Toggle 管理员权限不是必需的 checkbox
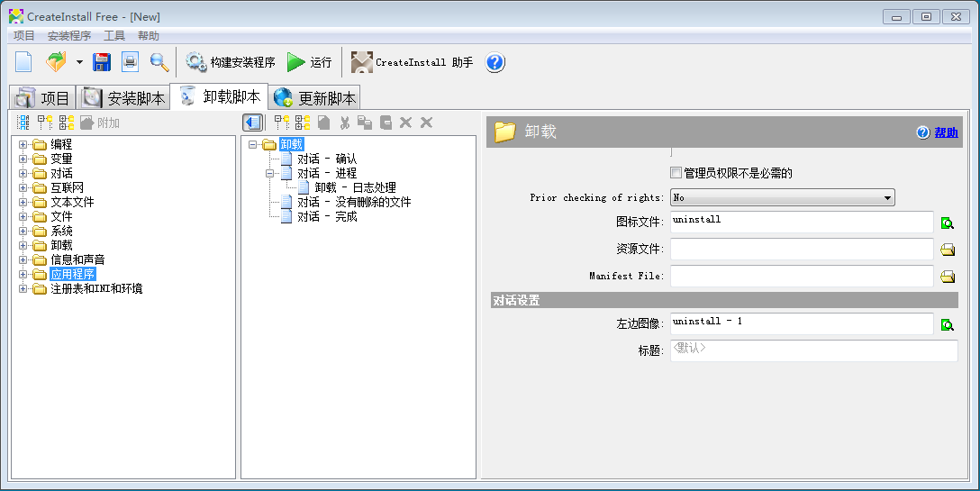 click(x=676, y=173)
